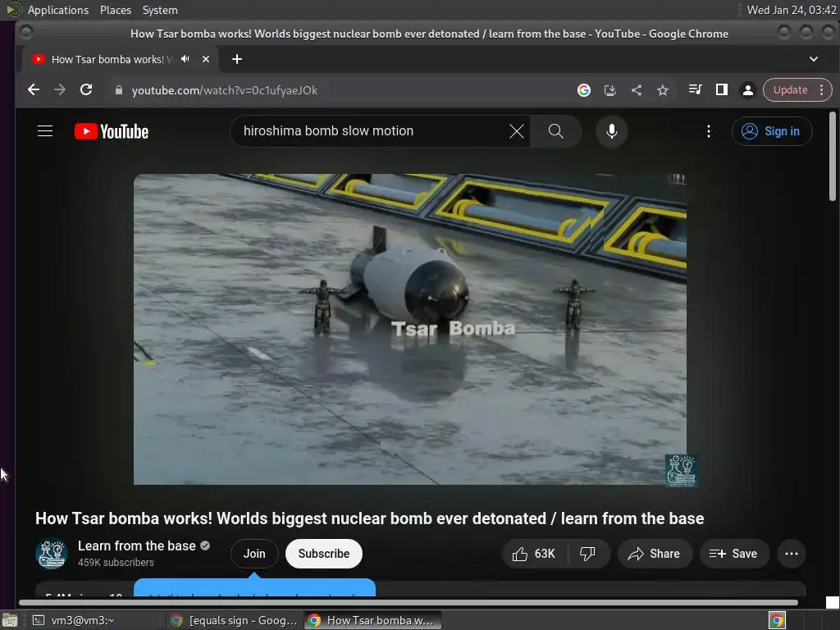Open media controls in Chrome toolbar
Image resolution: width=840 pixels, height=630 pixels.
click(x=695, y=90)
